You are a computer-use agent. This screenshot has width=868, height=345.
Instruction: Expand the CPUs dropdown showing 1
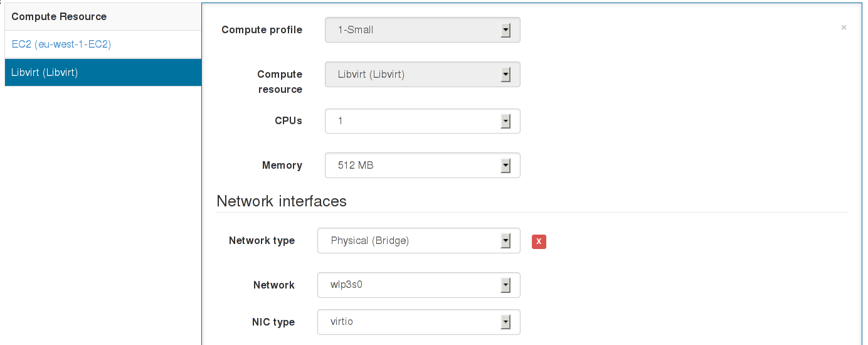pos(422,121)
